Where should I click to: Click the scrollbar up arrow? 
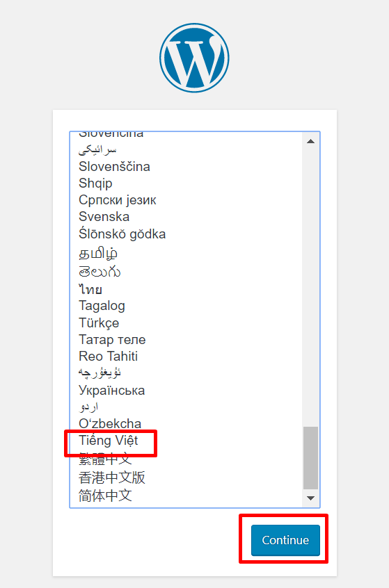[x=310, y=141]
